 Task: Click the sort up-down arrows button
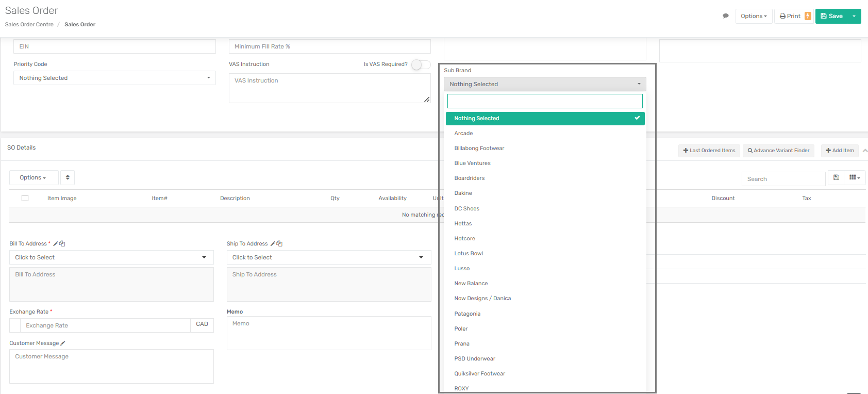coord(68,177)
